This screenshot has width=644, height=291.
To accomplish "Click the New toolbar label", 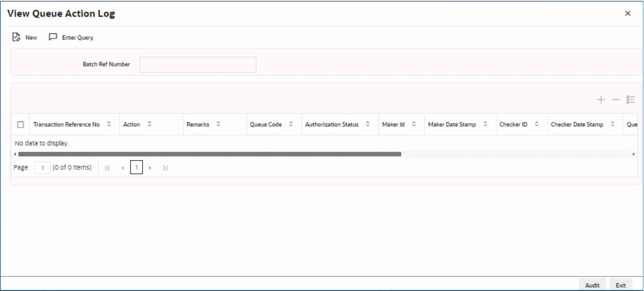I will pyautogui.click(x=31, y=38).
